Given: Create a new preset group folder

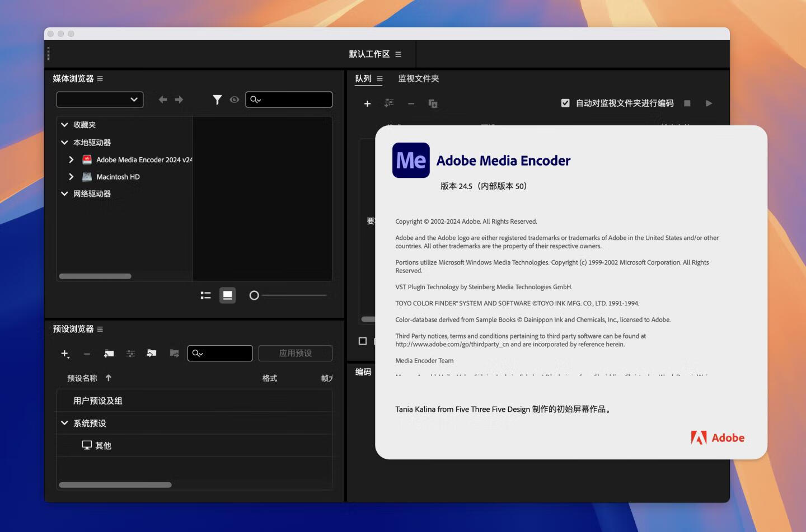Looking at the screenshot, I should 109,354.
